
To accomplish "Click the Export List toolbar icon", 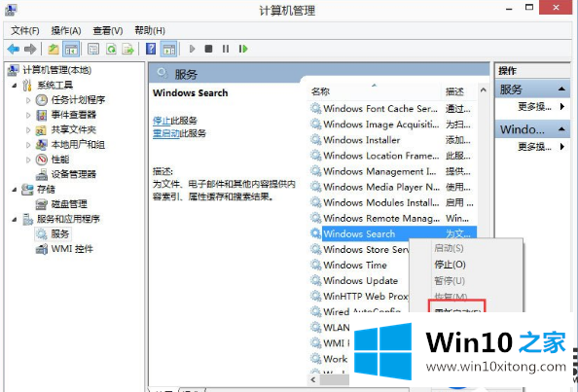I will 127,49.
